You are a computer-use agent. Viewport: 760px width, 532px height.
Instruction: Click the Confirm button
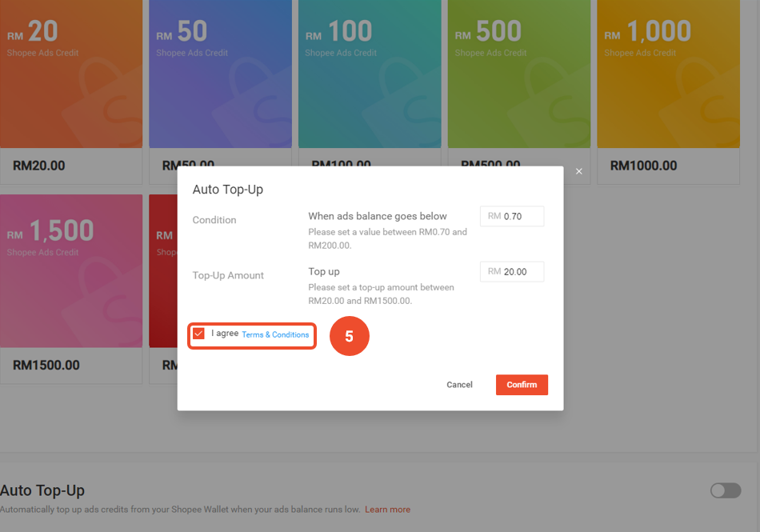[522, 385]
